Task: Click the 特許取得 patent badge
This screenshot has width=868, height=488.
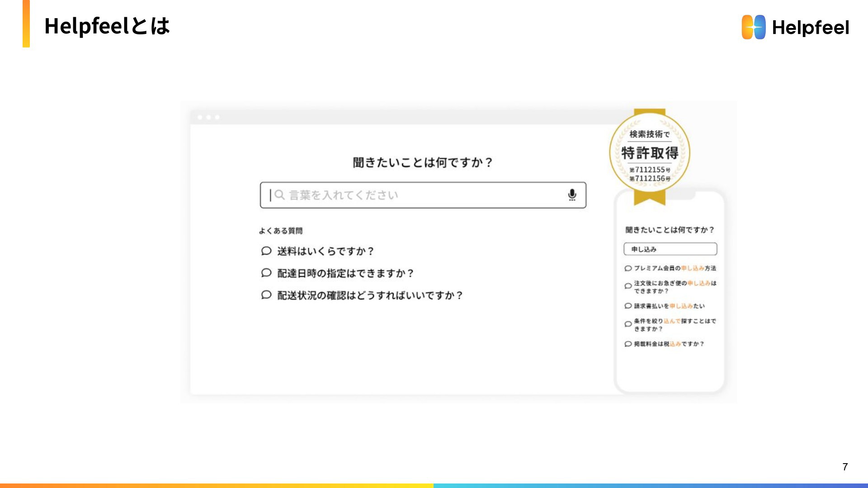Action: [650, 154]
